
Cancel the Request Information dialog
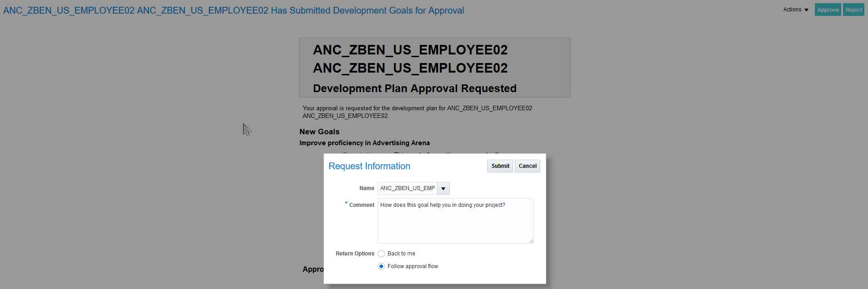527,166
